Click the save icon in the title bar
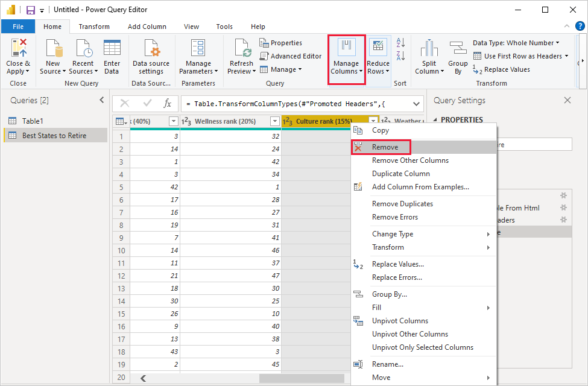This screenshot has width=588, height=386. [31, 10]
